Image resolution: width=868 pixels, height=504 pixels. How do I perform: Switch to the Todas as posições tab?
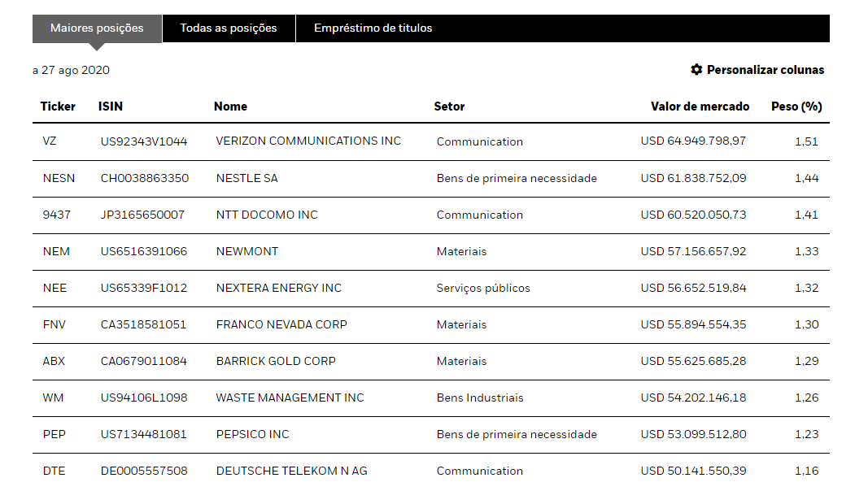[229, 28]
